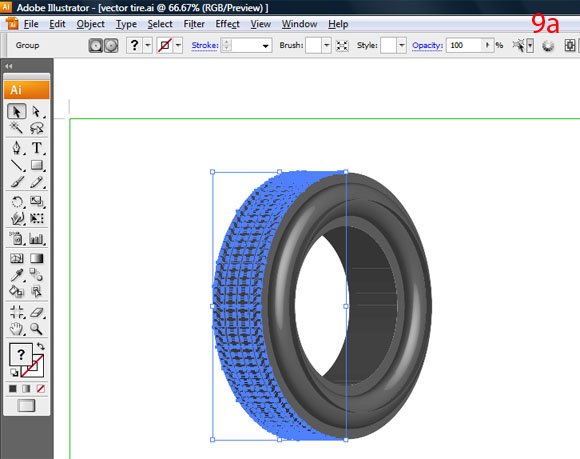Click the Recolor Artwork color wheel icon
The height and width of the screenshot is (459, 580).
(x=548, y=46)
